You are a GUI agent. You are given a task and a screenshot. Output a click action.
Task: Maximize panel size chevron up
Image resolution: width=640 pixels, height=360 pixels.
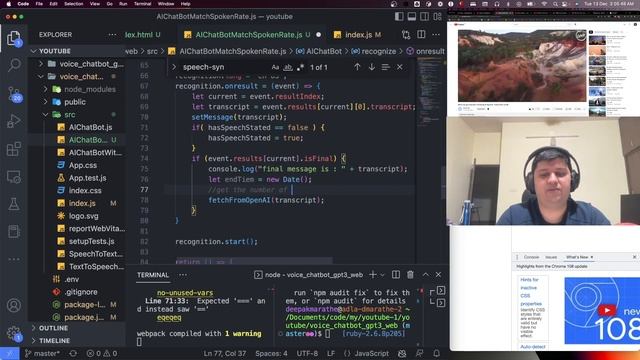(425, 275)
